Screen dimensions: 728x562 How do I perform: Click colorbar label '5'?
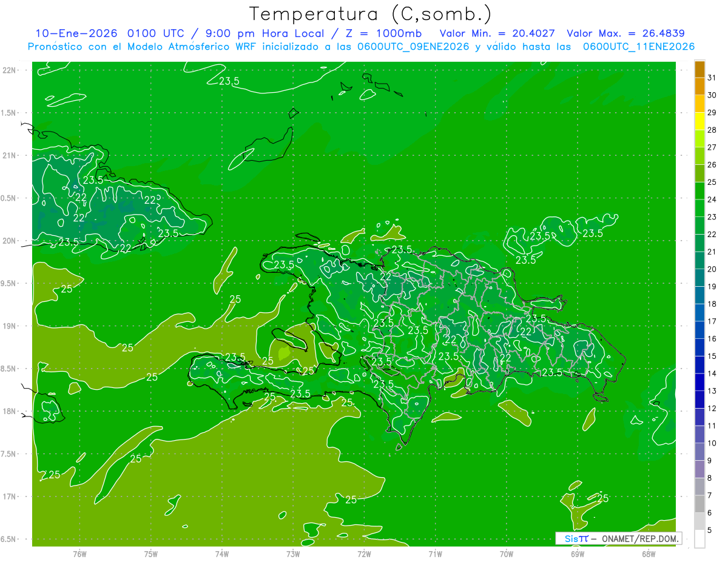click(710, 530)
